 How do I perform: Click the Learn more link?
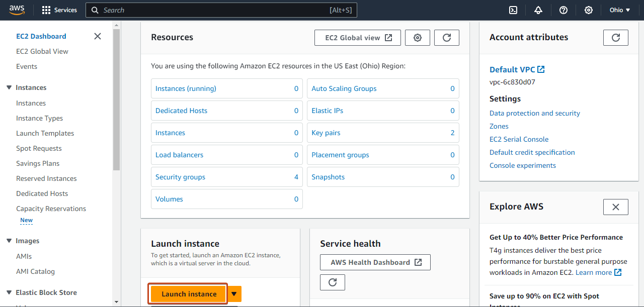594,272
